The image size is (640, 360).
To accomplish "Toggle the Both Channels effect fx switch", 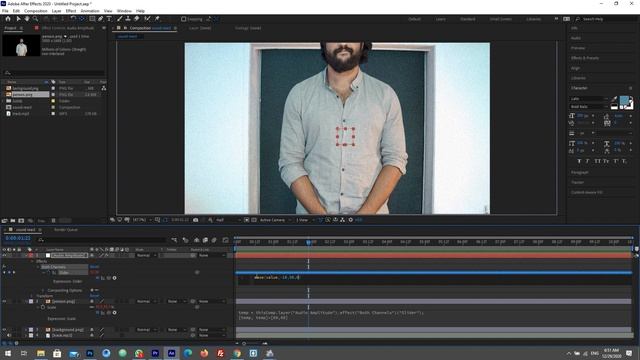I will 4,267.
